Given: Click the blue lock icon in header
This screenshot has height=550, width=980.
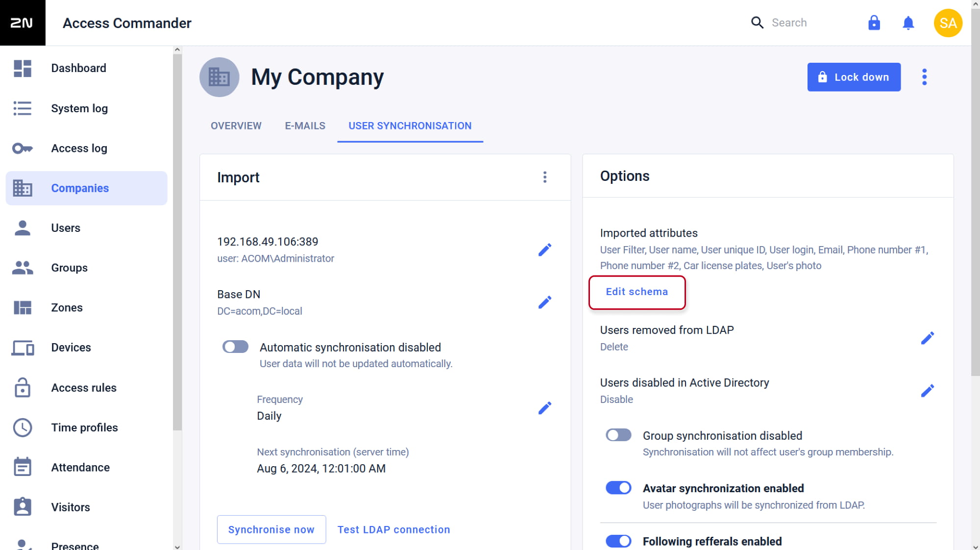Looking at the screenshot, I should pos(874,23).
